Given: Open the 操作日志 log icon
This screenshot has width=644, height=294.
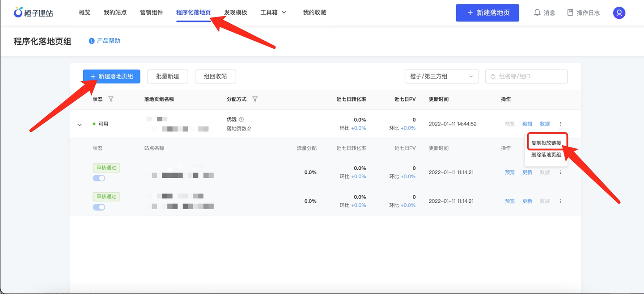Looking at the screenshot, I should pyautogui.click(x=570, y=13).
